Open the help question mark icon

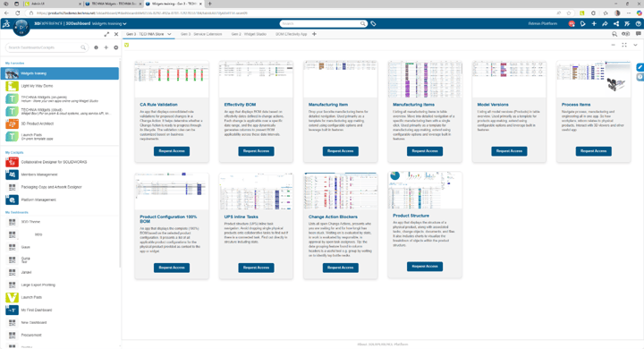[638, 24]
